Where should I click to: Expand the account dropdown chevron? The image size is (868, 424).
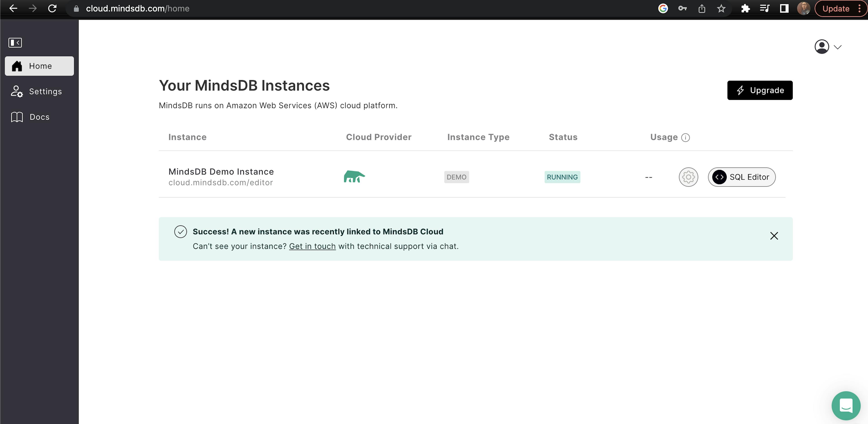pyautogui.click(x=838, y=47)
